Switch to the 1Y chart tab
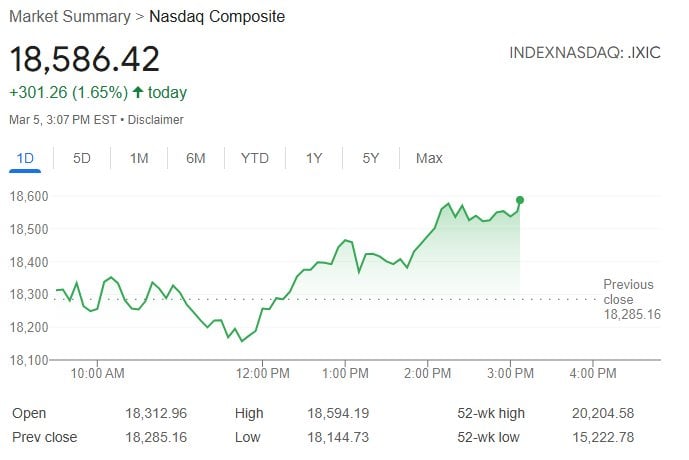The height and width of the screenshot is (460, 689). 314,158
